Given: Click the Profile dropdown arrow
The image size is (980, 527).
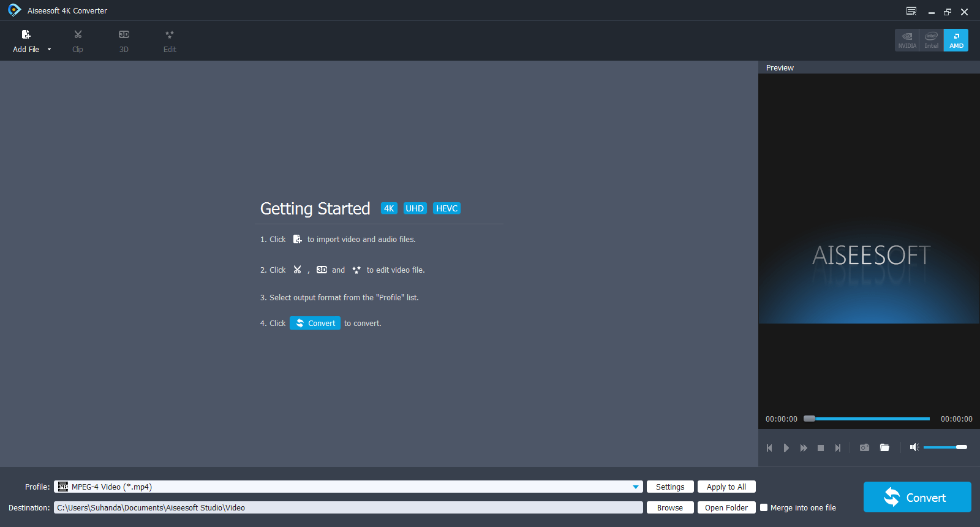Looking at the screenshot, I should coord(636,487).
